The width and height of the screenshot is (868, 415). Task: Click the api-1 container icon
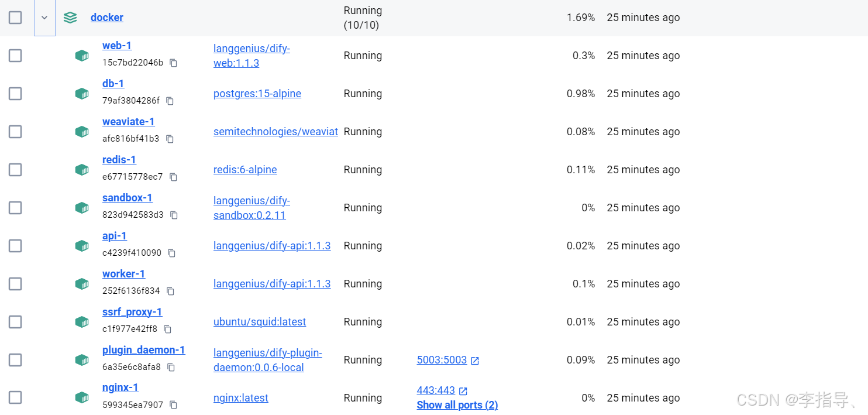[82, 246]
